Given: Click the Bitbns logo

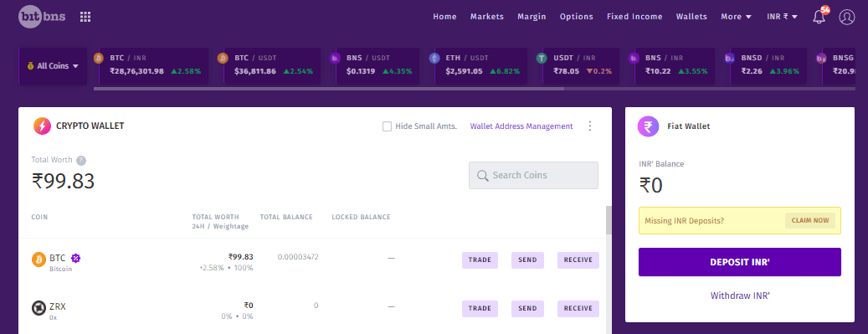Looking at the screenshot, I should point(42,17).
